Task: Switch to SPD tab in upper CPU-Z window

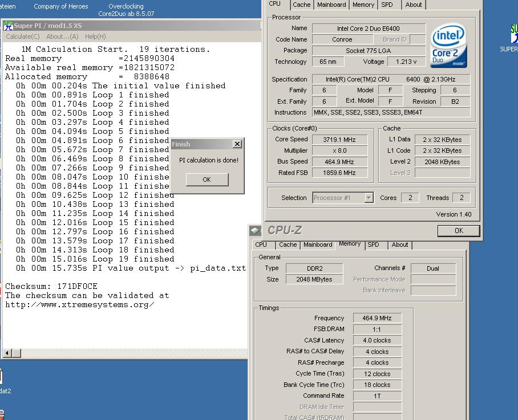Action: pos(387,5)
